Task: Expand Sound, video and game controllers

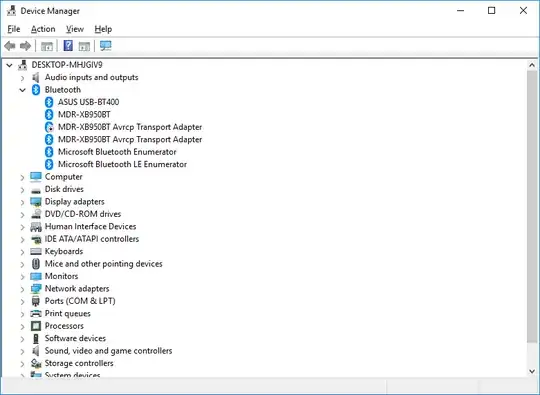Action: (22, 351)
